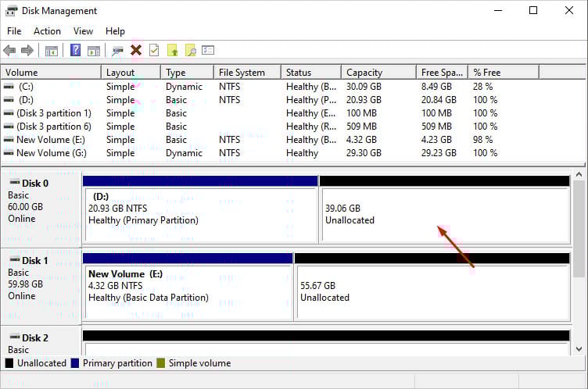
Task: Open Help via the blue question mark icon
Action: [x=76, y=51]
